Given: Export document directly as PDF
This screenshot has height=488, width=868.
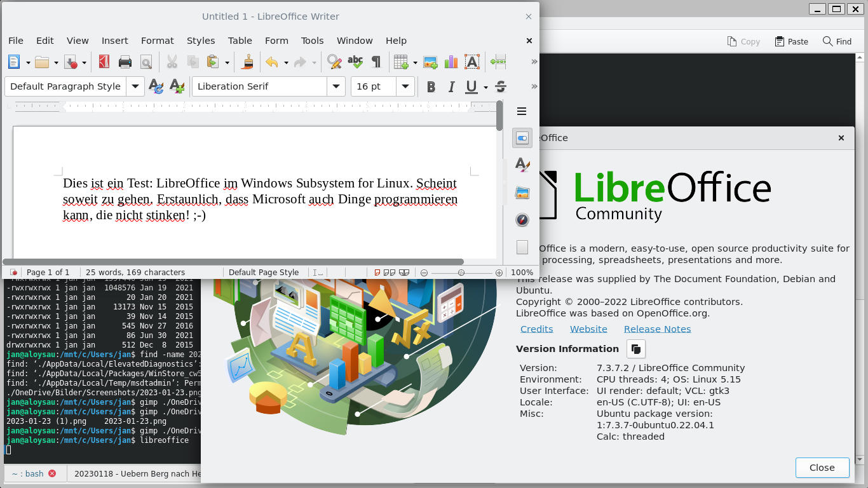Looking at the screenshot, I should click(104, 62).
